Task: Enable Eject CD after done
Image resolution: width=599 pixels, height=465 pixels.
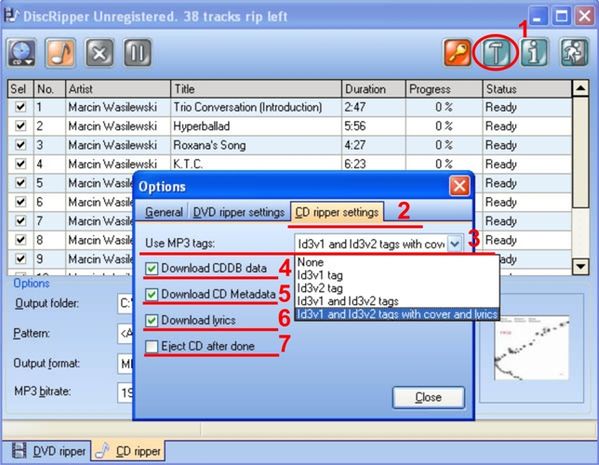Action: (151, 347)
